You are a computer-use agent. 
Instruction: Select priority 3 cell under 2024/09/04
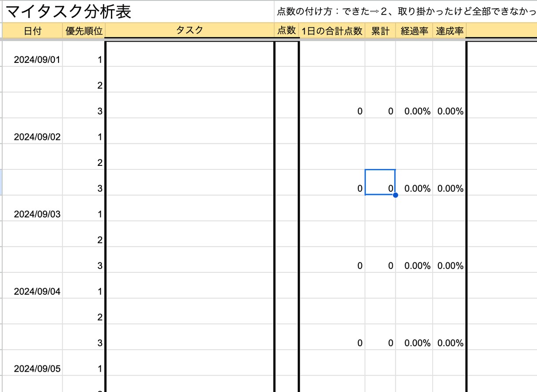(x=84, y=337)
